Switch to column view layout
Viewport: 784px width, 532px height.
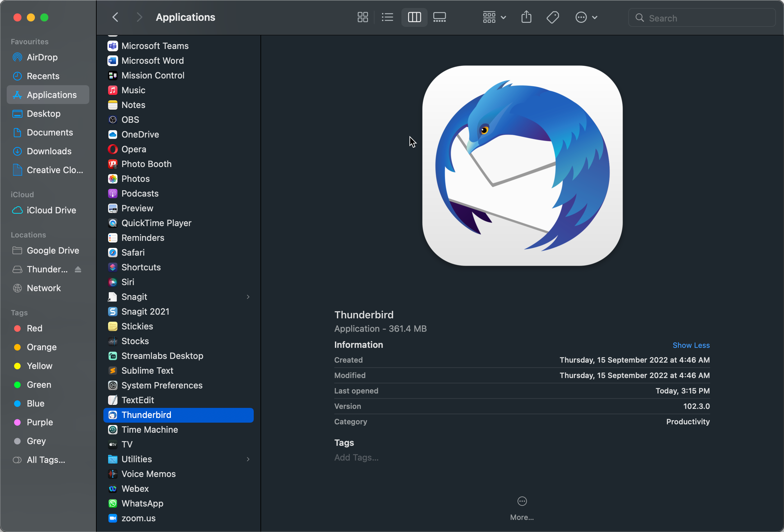[x=414, y=17]
